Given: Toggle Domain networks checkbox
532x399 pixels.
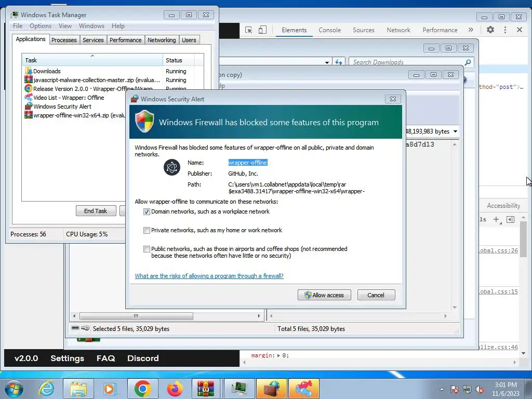Looking at the screenshot, I should click(x=147, y=212).
